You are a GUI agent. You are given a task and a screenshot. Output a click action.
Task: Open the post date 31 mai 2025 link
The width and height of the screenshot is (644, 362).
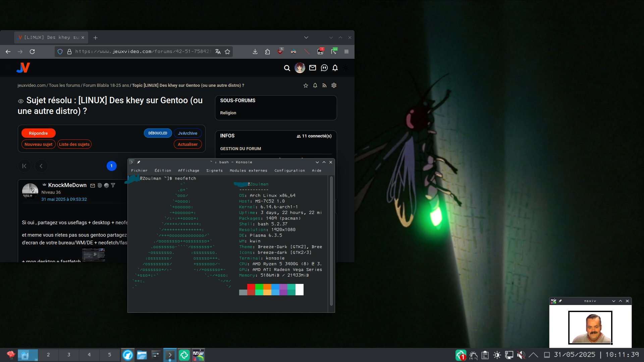click(x=64, y=199)
